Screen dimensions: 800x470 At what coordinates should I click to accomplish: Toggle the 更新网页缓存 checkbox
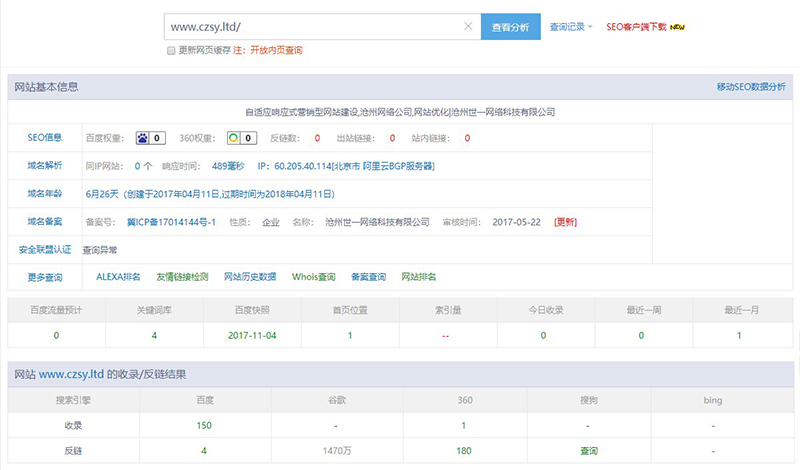pyautogui.click(x=171, y=51)
